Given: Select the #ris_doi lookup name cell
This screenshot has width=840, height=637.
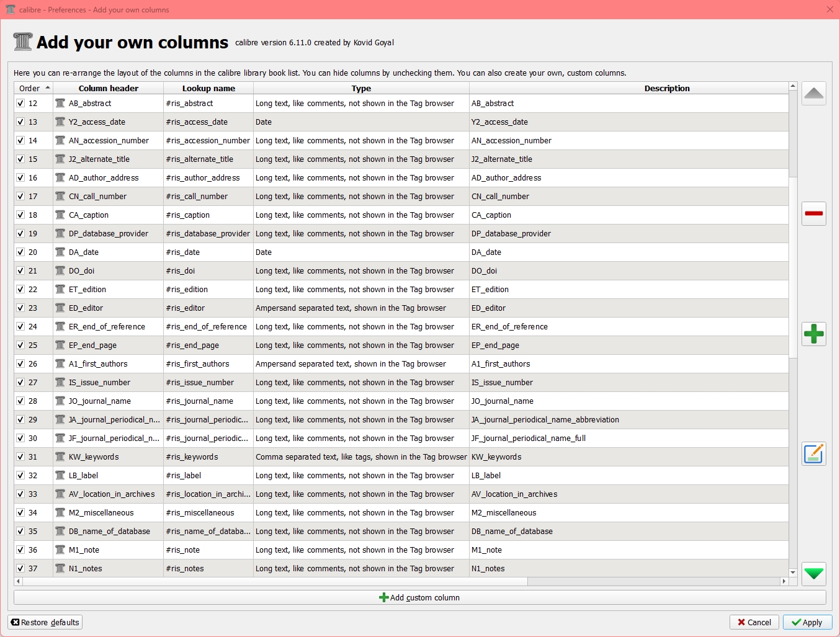Looking at the screenshot, I should coord(208,271).
